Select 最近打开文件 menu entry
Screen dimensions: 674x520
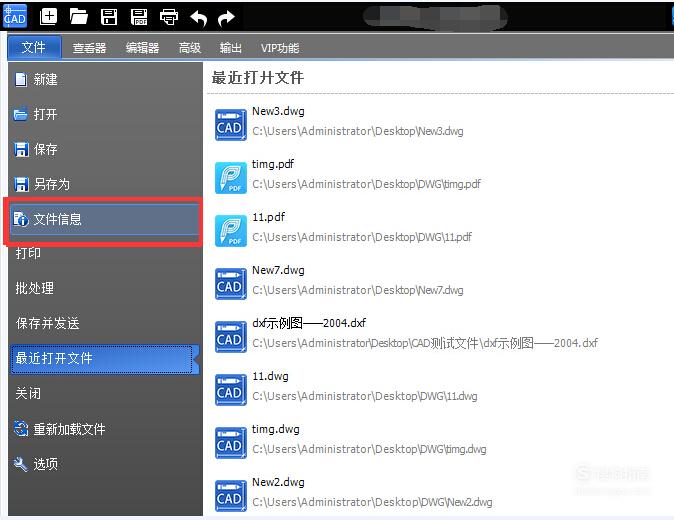tap(105, 358)
